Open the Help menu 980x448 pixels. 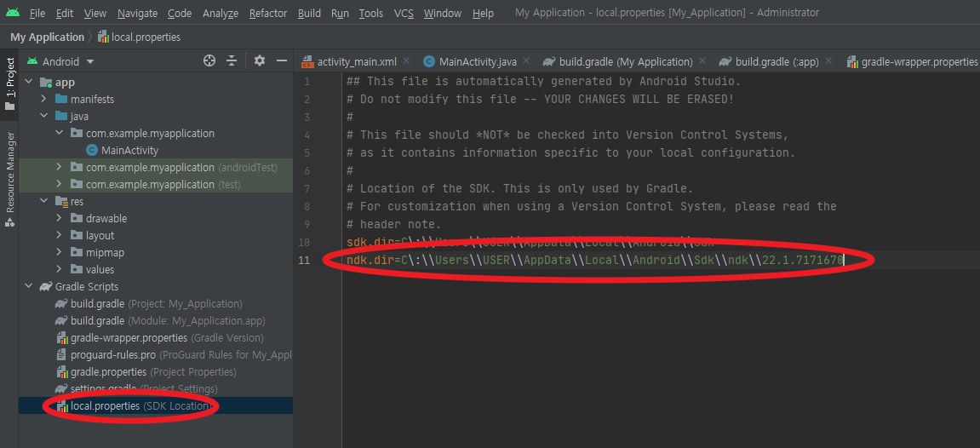click(x=483, y=13)
